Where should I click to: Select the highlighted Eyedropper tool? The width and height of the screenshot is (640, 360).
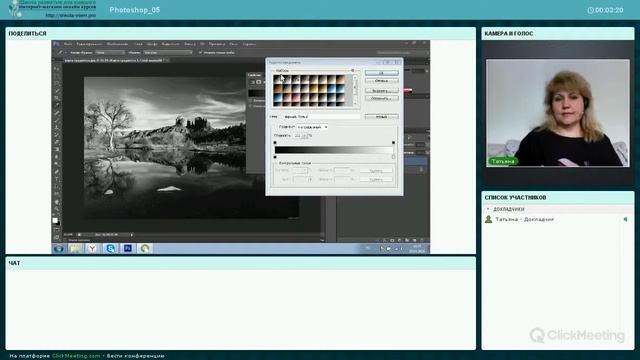point(57,105)
